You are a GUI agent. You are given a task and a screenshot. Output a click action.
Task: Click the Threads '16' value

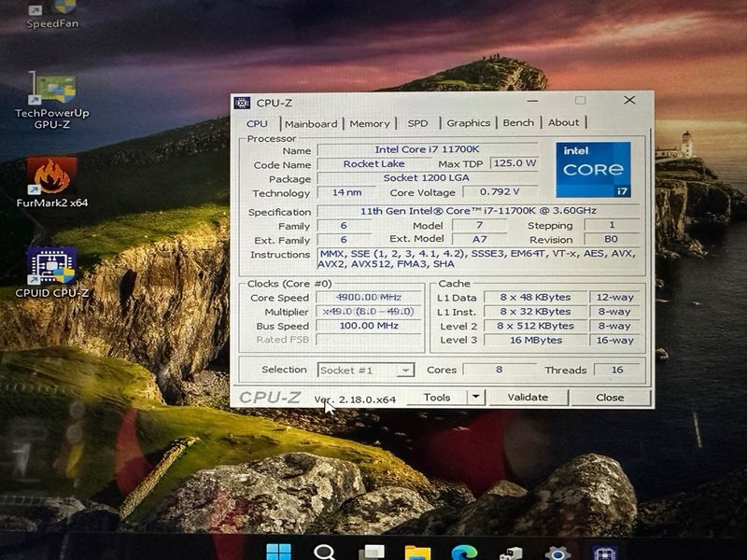coord(617,370)
